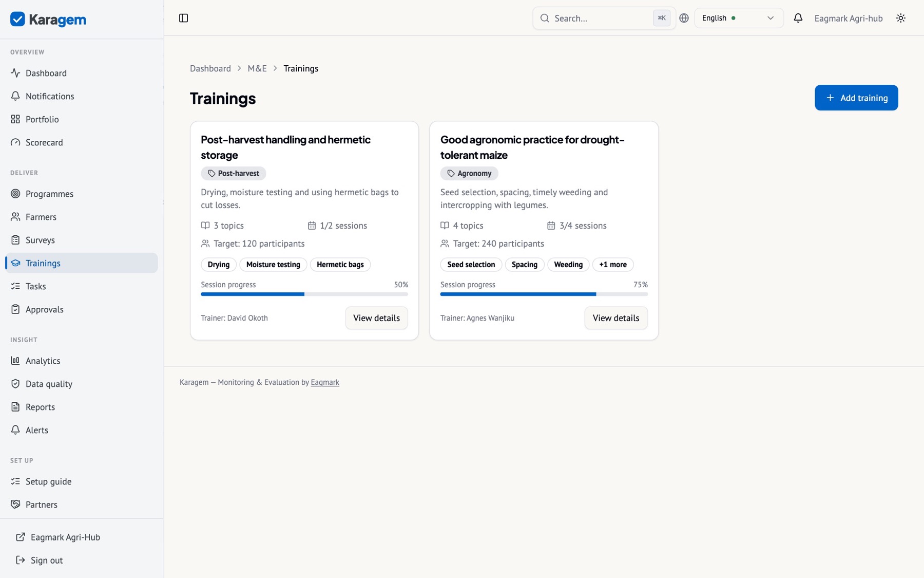The height and width of the screenshot is (578, 924).
Task: Open Portfolio sidebar item
Action: [82, 119]
